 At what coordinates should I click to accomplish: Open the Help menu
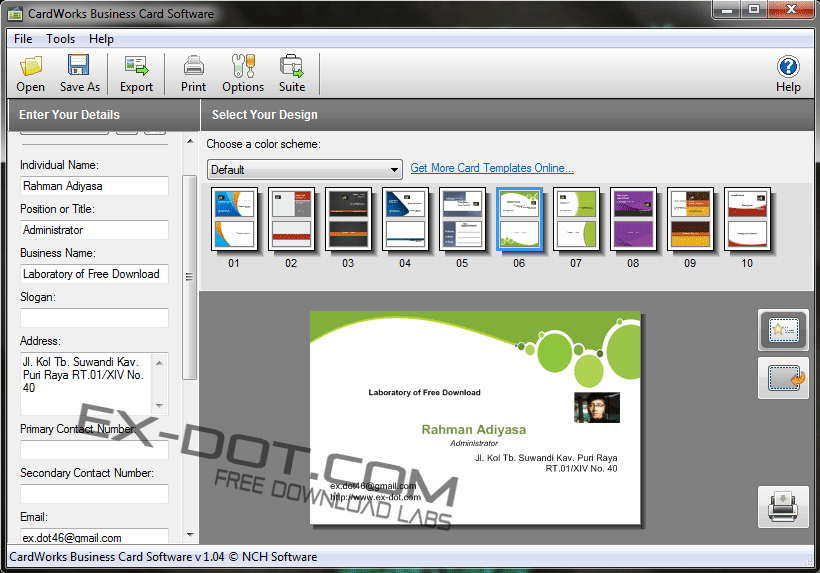point(101,39)
